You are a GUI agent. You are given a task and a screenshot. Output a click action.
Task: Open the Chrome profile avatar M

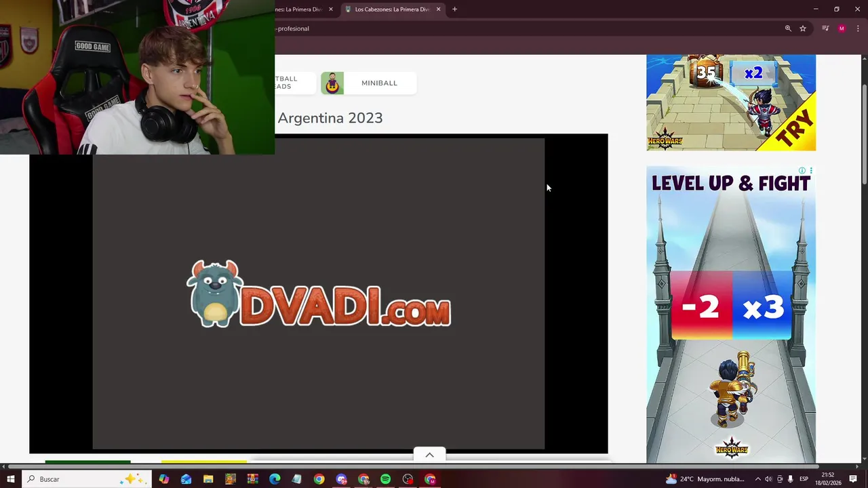(x=842, y=28)
